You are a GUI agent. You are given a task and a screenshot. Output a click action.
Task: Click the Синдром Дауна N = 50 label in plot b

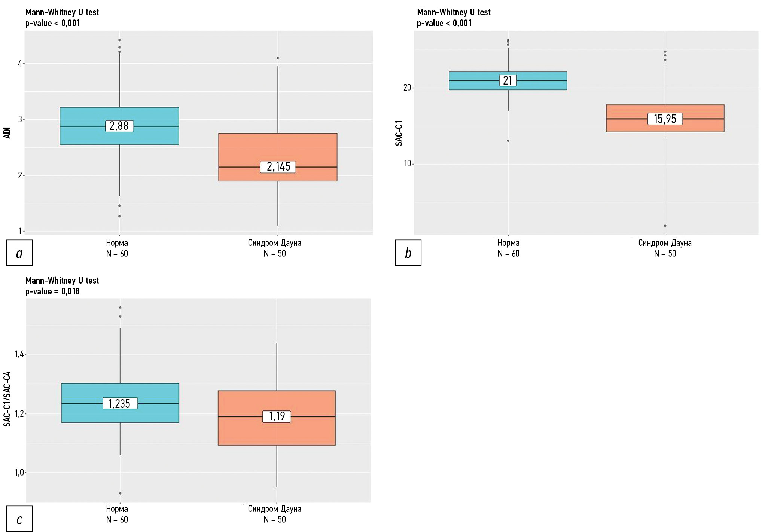click(x=665, y=248)
